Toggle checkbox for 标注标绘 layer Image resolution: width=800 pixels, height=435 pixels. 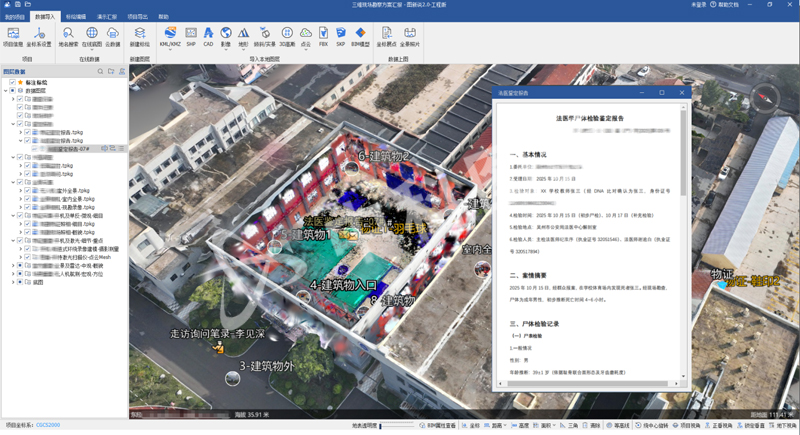point(13,82)
